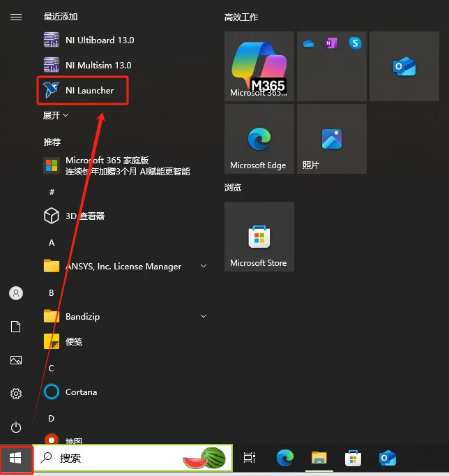Open the Outlook tile
Viewport: 449px width, 476px height.
[404, 66]
